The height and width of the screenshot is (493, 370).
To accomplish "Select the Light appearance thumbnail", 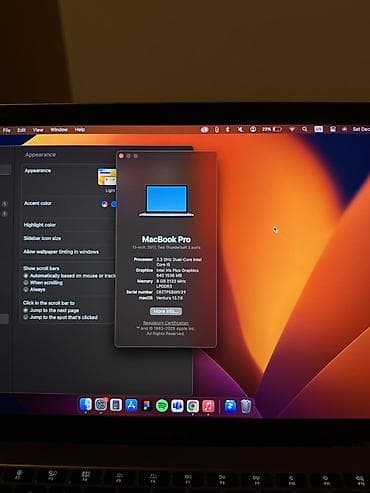I will pyautogui.click(x=107, y=177).
